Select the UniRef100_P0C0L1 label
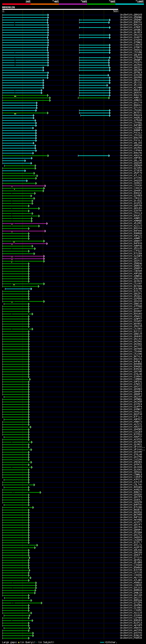The image size is (146, 644). pos(131,140)
